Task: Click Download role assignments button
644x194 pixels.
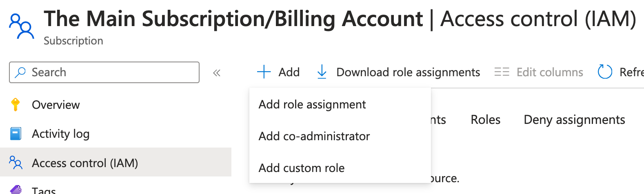Action: tap(408, 72)
